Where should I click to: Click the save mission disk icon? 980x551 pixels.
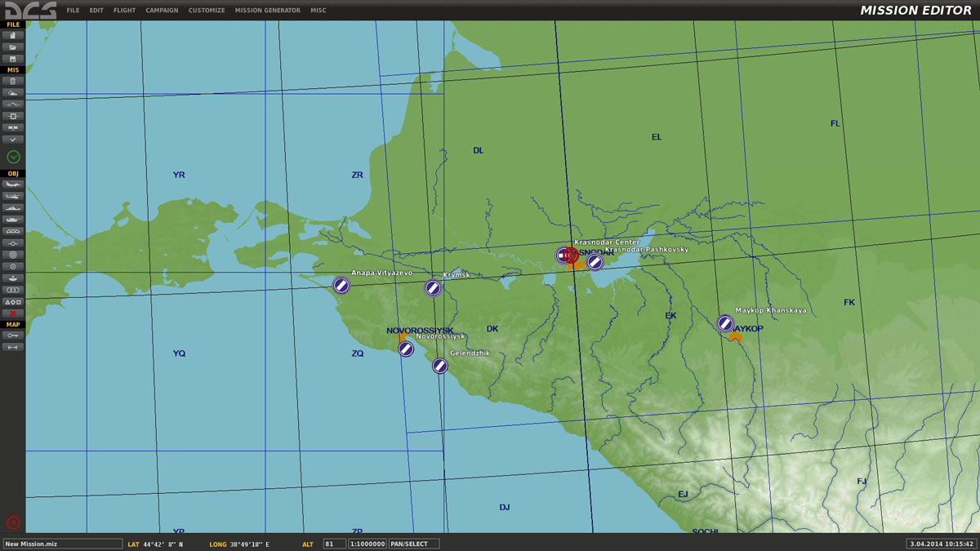click(x=13, y=59)
